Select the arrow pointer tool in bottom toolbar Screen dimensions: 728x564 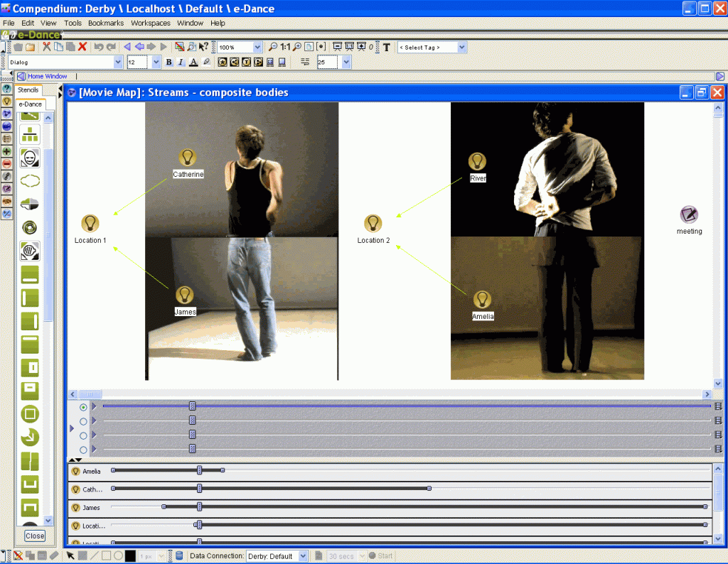[70, 555]
